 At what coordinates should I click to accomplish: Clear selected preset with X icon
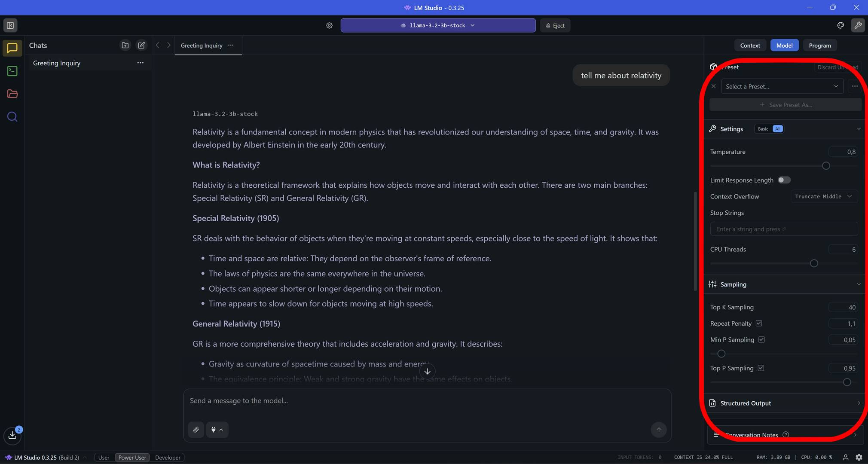pos(713,86)
